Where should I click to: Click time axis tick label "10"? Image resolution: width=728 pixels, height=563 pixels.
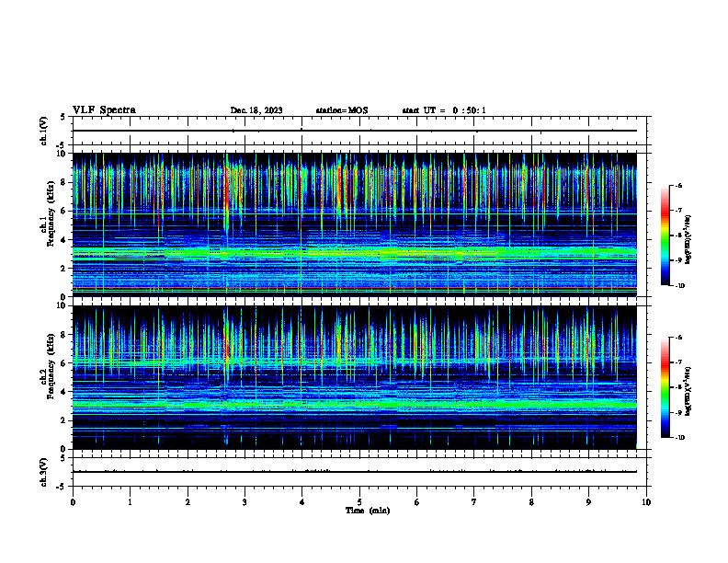[x=646, y=502]
